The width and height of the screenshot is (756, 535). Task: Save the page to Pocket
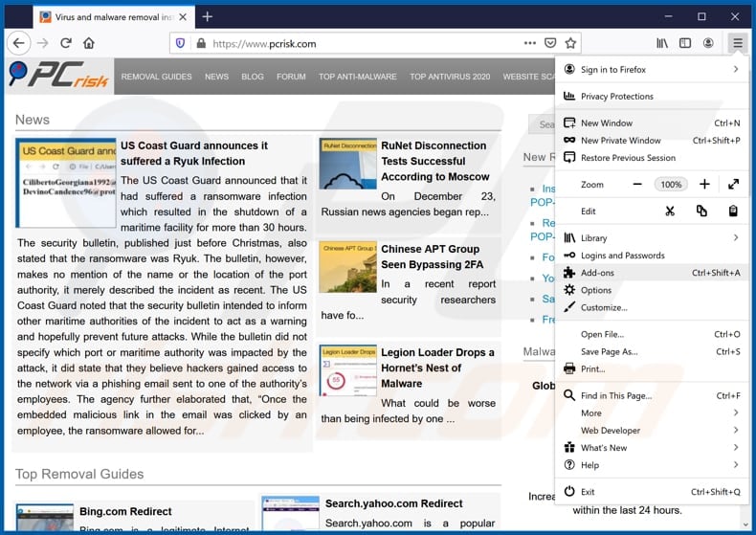(550, 43)
